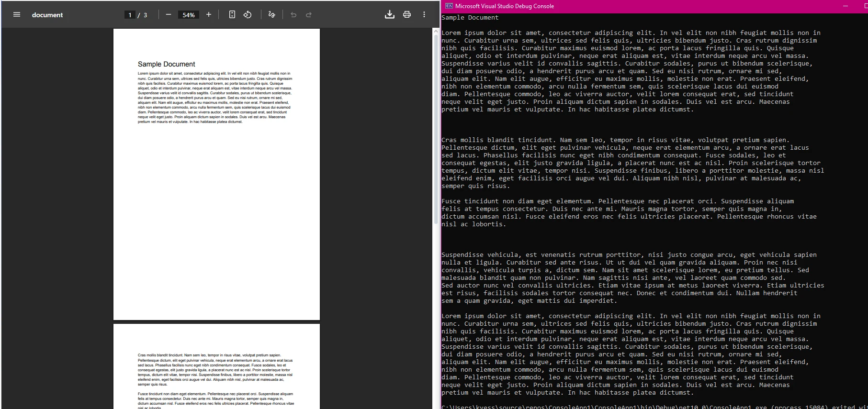Click the fit to page icon
The width and height of the screenshot is (868, 409).
tap(232, 14)
